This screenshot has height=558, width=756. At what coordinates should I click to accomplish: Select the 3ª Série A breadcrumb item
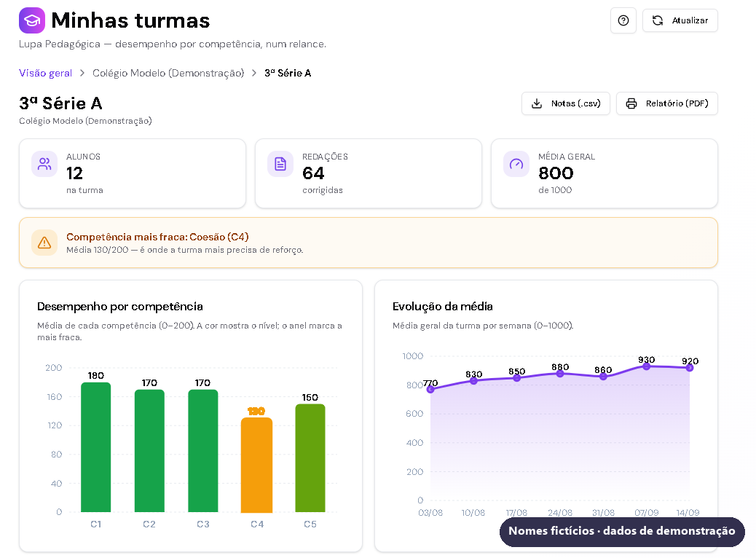click(x=288, y=73)
